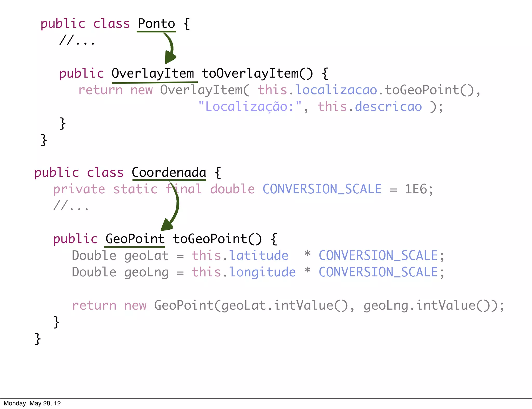
Task: Click the variable "geoLat" in its declaration
Action: click(x=147, y=256)
